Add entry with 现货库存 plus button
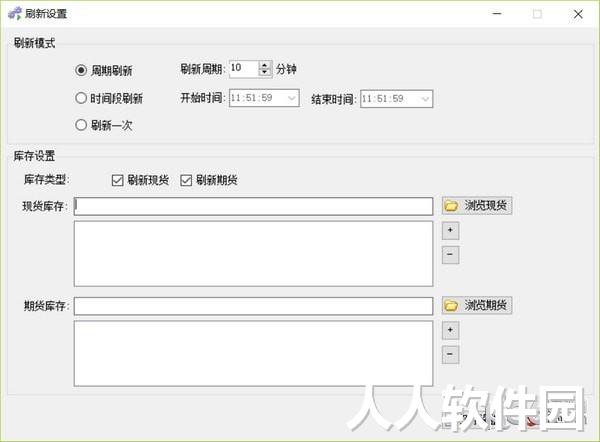Screen dimensions: 600x442 450,230
